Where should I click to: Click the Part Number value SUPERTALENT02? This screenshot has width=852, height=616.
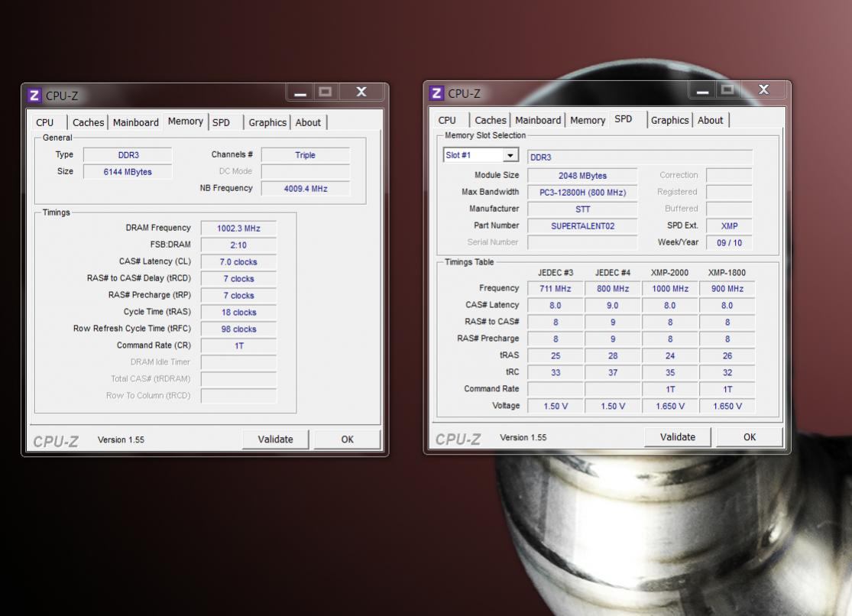click(x=582, y=226)
